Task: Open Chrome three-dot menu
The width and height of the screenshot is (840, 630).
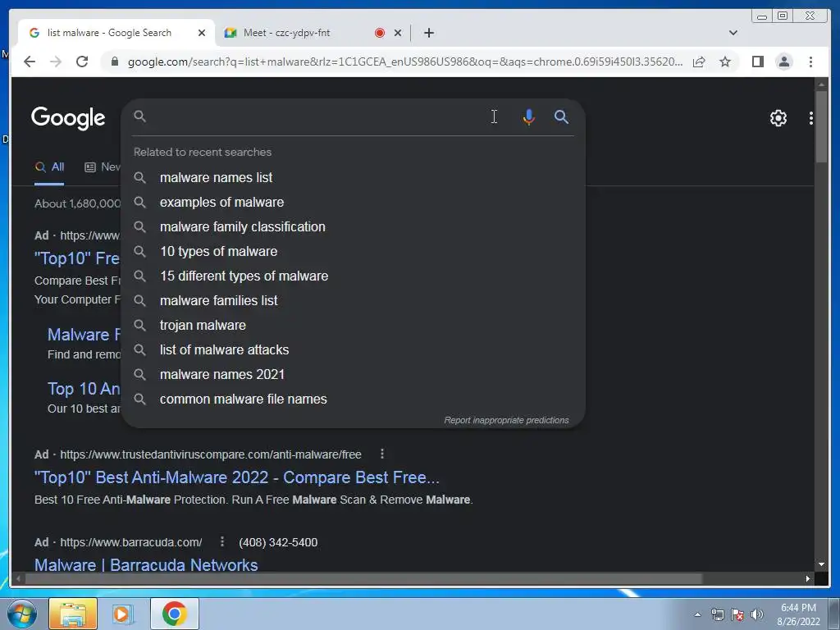Action: pyautogui.click(x=810, y=62)
